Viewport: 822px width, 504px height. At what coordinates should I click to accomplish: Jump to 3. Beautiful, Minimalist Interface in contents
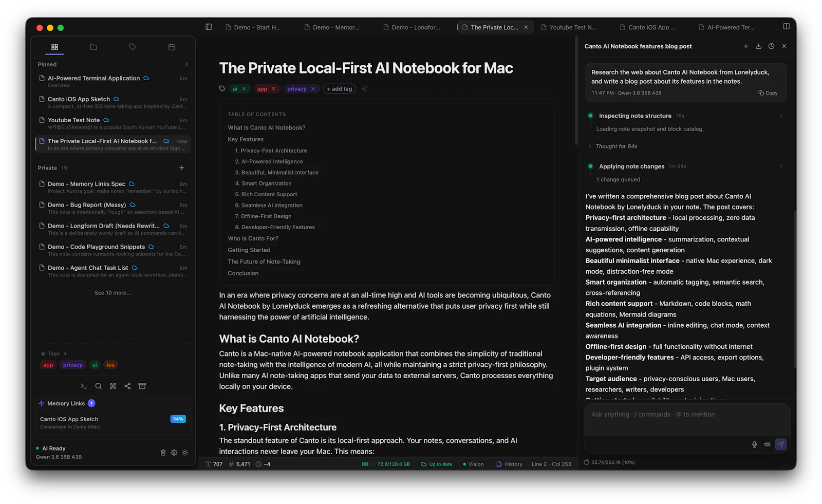pos(277,173)
